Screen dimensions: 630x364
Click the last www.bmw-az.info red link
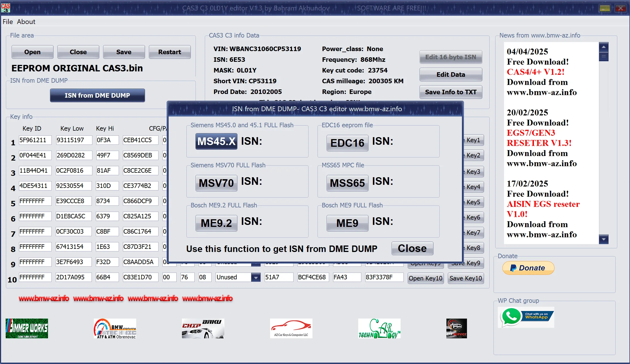[207, 298]
